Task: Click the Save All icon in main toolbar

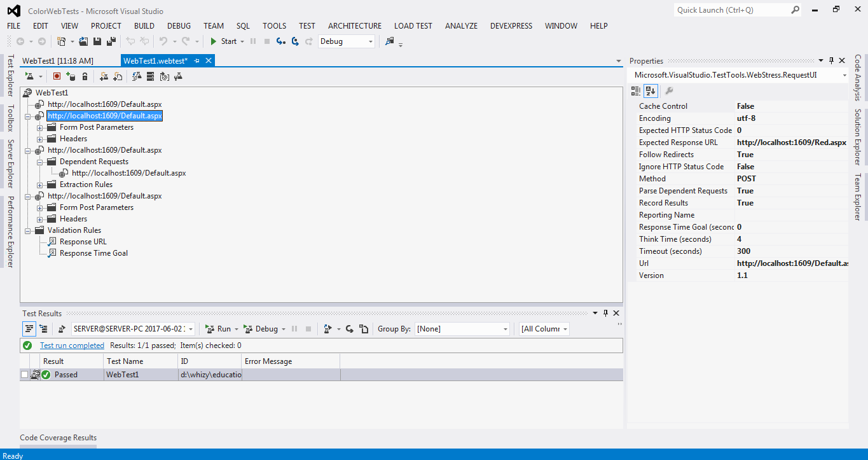Action: [x=111, y=41]
